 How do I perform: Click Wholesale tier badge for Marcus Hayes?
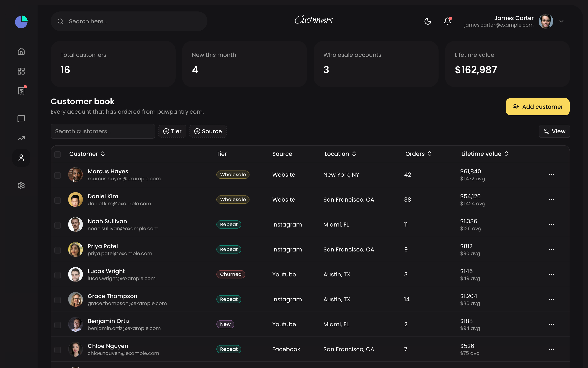pos(233,175)
